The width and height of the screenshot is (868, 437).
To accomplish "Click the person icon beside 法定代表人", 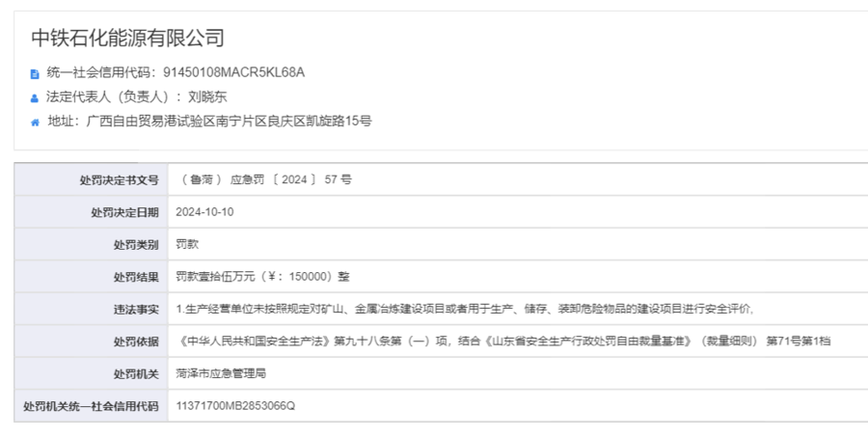I will 36,97.
